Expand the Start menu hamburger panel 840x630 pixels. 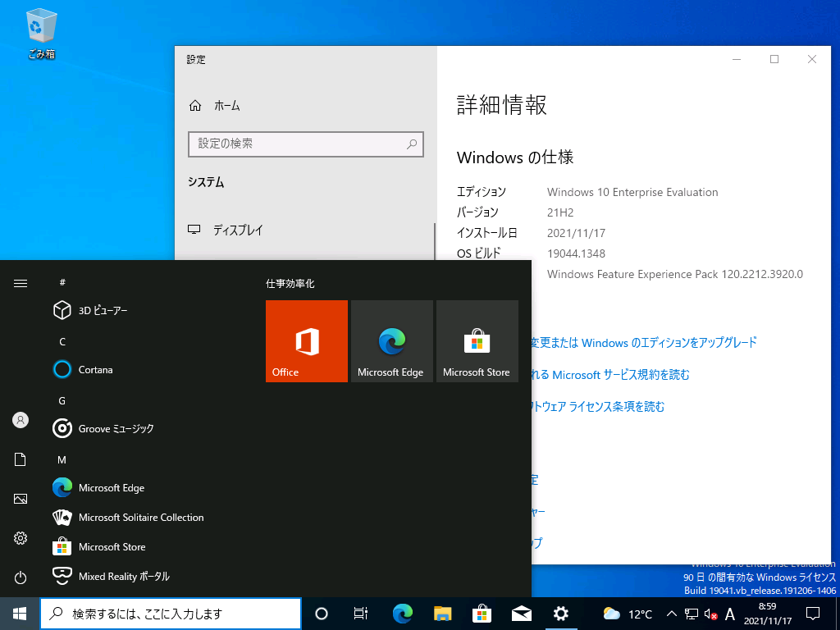point(20,283)
